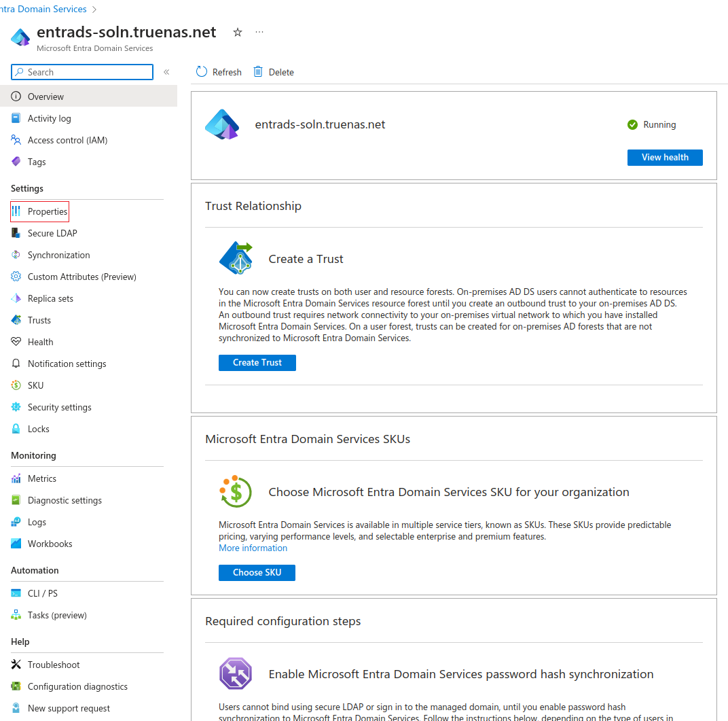Viewport: 728px width, 721px height.
Task: Click the Synchronization icon
Action: pyautogui.click(x=16, y=255)
